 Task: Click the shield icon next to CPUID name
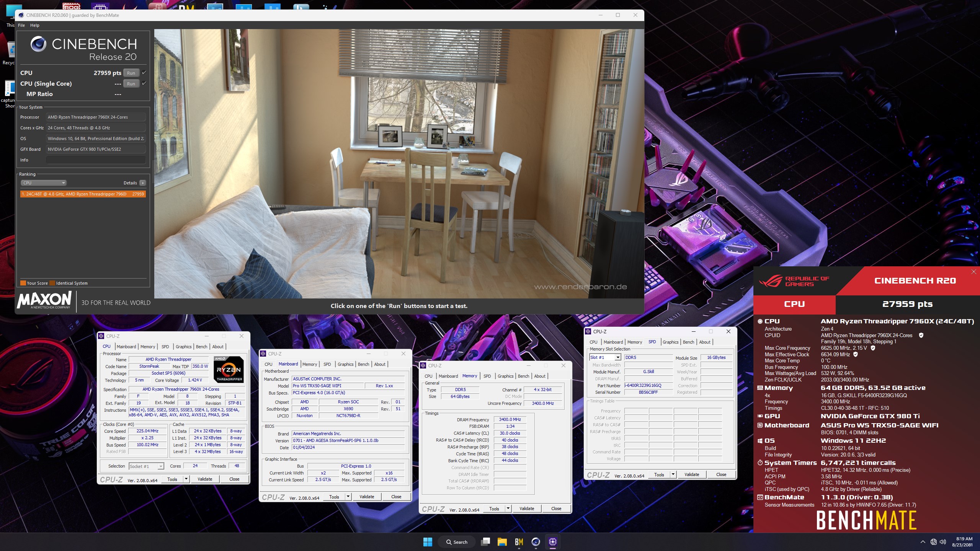pos(921,335)
